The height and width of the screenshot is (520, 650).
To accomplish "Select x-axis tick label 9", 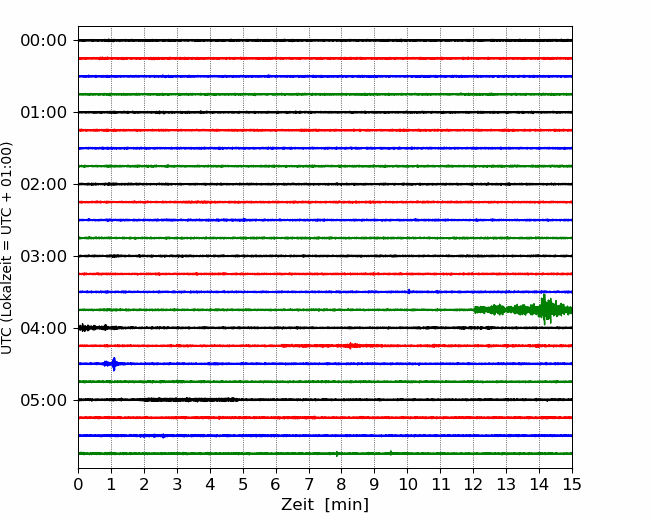I will [375, 484].
